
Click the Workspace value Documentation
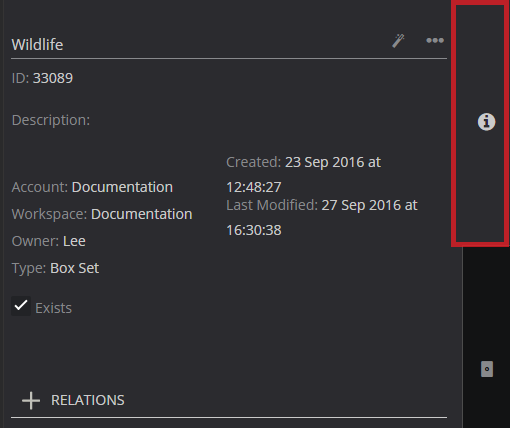tap(141, 214)
